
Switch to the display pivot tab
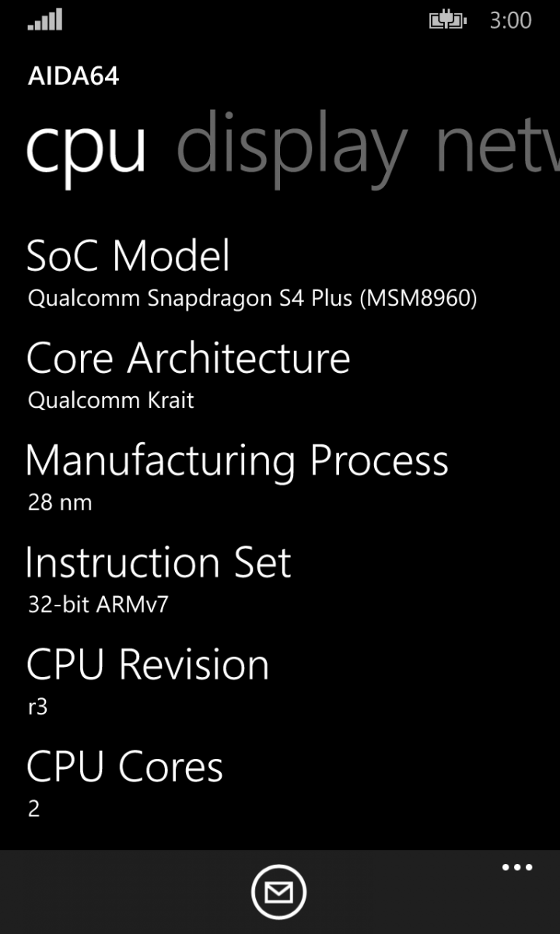[x=292, y=146]
